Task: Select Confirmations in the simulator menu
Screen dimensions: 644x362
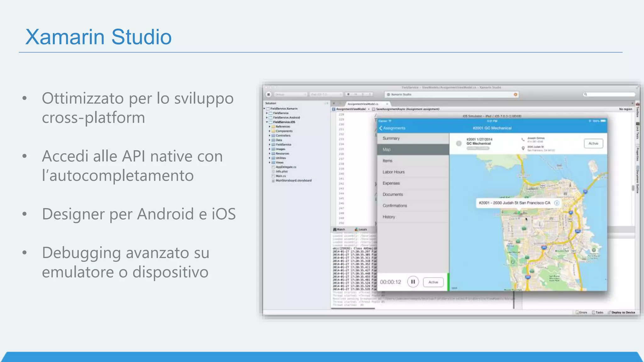Action: pyautogui.click(x=413, y=206)
